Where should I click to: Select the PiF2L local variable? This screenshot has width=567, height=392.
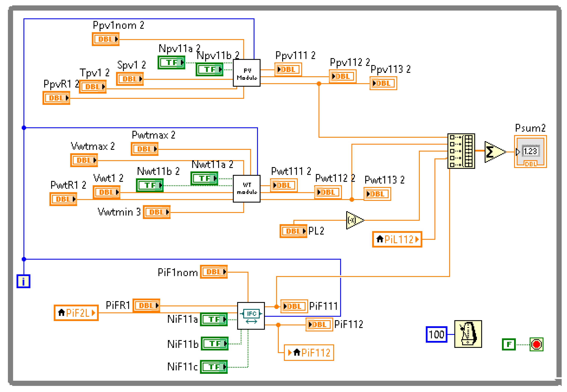76,313
